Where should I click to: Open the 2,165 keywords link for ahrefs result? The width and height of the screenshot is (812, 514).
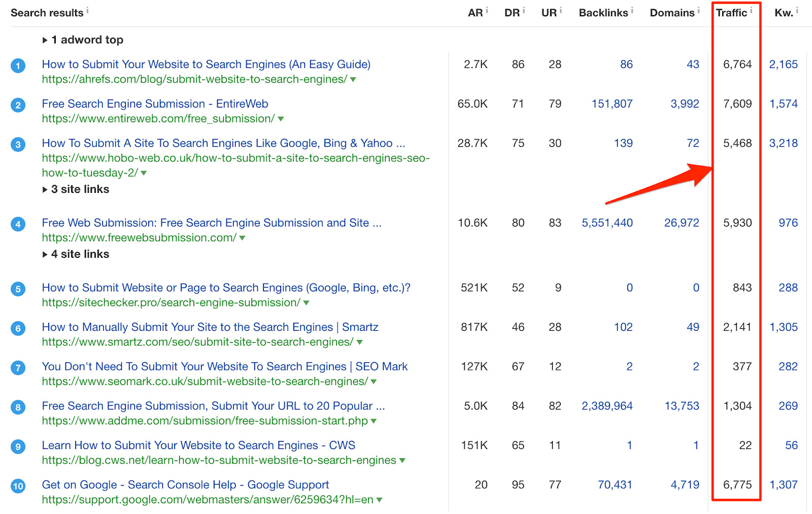(x=784, y=65)
